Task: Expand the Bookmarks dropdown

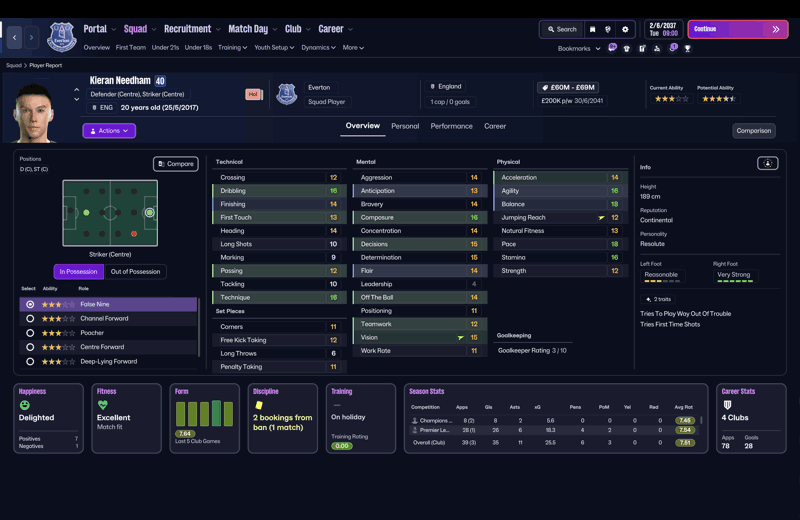Action: click(579, 48)
